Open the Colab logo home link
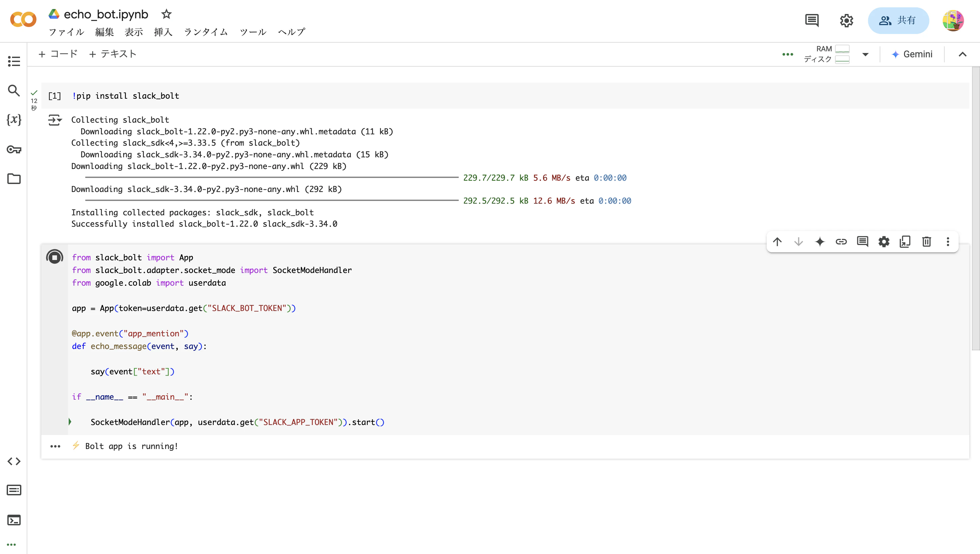Image resolution: width=980 pixels, height=554 pixels. (x=23, y=20)
